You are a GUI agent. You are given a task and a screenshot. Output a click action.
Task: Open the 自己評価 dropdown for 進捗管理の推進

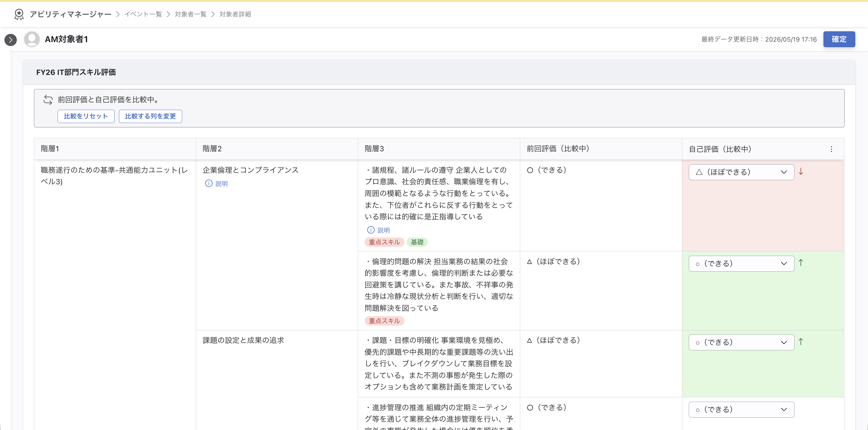741,409
